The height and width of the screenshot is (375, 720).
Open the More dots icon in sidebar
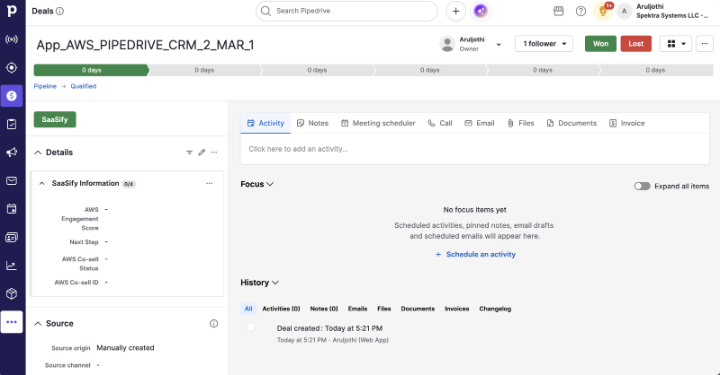point(11,322)
